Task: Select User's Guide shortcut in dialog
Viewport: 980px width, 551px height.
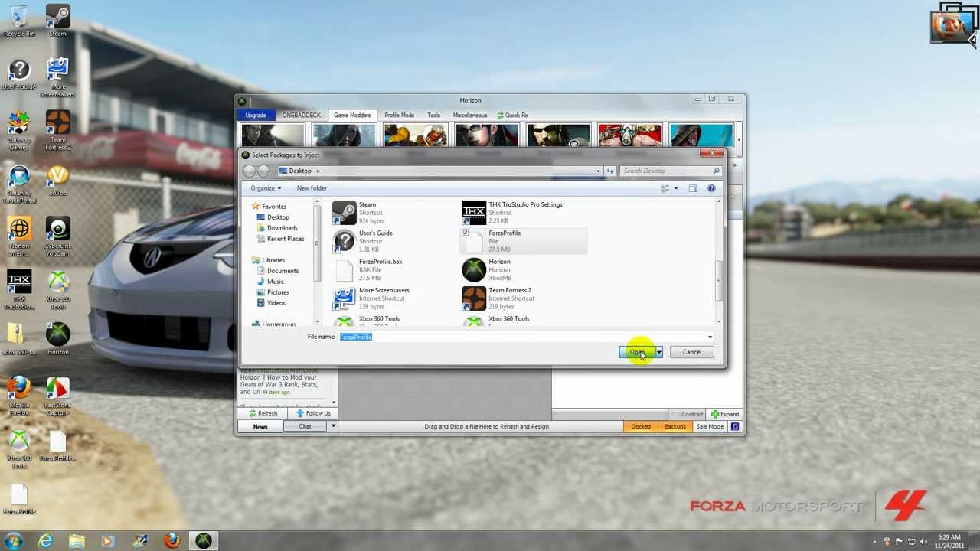Action: 394,241
